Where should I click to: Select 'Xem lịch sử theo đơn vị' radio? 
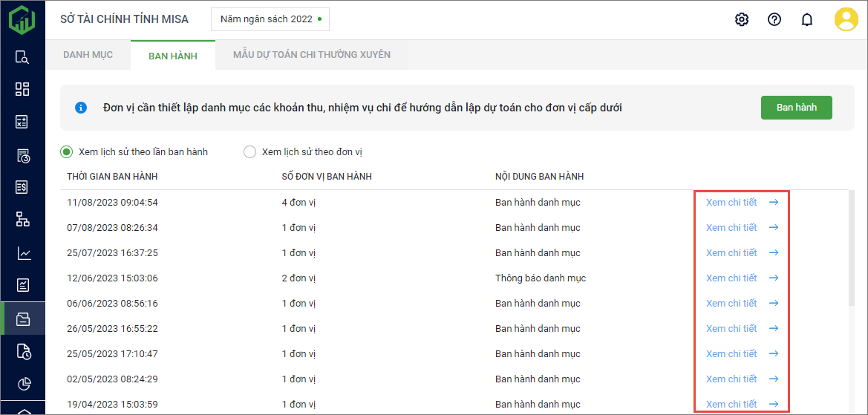249,151
